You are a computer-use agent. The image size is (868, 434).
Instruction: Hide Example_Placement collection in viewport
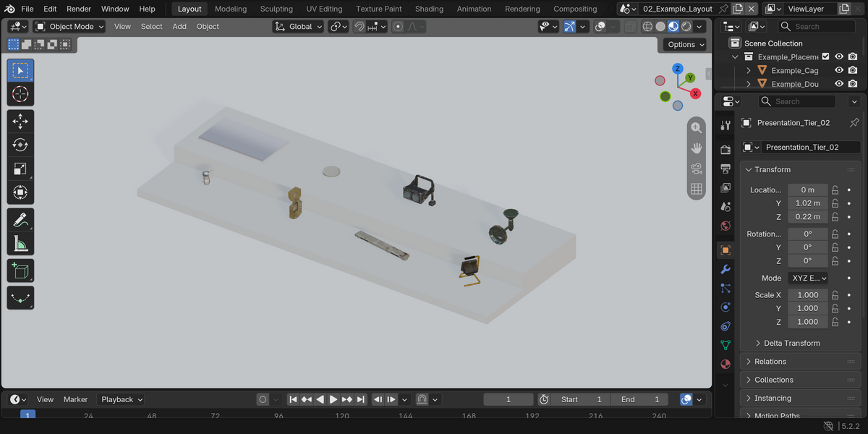839,56
